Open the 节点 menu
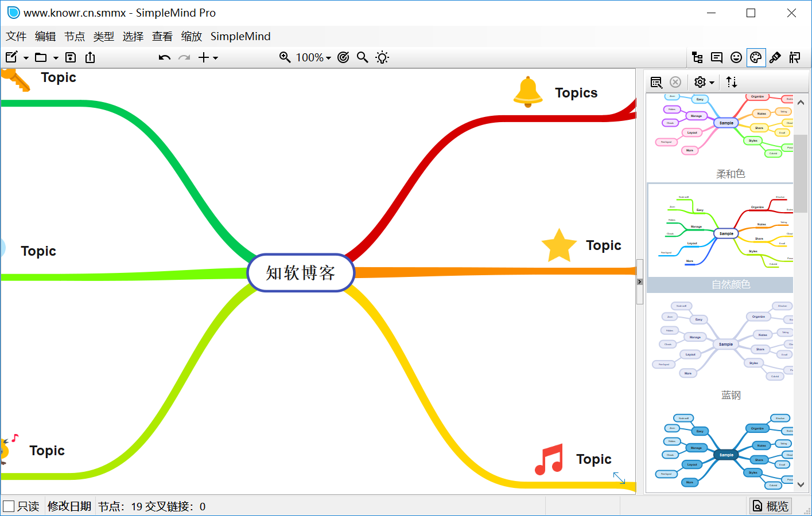 (75, 37)
